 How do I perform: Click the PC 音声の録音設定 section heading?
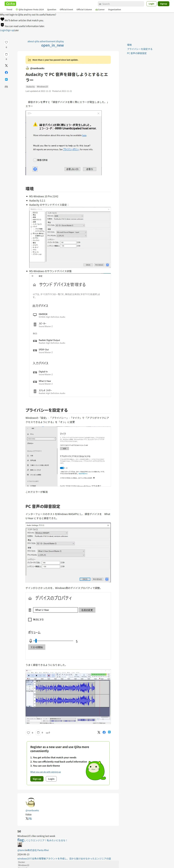pos(43,506)
